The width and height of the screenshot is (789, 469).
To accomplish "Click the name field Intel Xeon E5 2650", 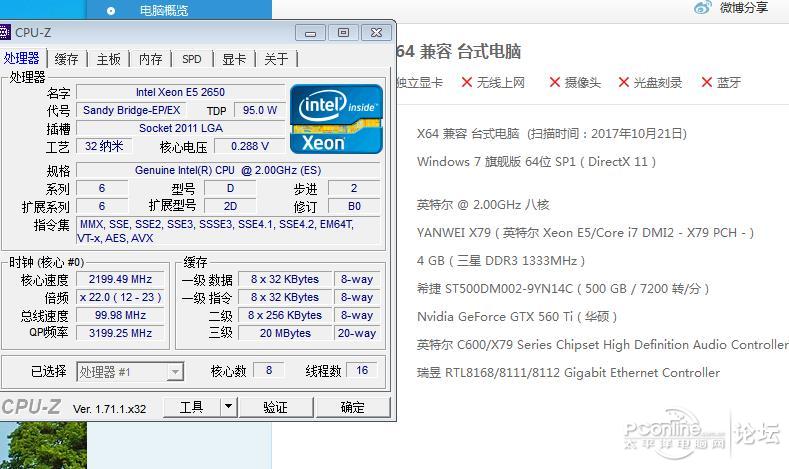I will click(180, 92).
